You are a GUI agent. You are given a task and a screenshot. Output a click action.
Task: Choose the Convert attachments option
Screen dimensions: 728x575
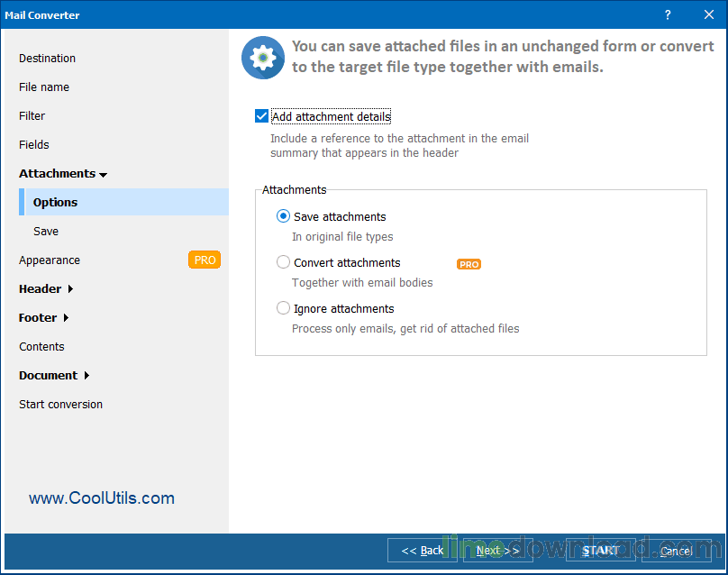coord(283,262)
